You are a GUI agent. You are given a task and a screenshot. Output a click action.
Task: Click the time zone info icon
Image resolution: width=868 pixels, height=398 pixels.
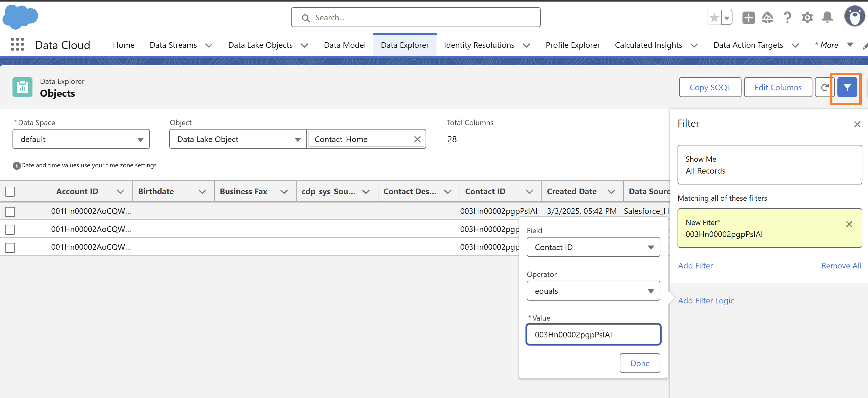coord(17,166)
